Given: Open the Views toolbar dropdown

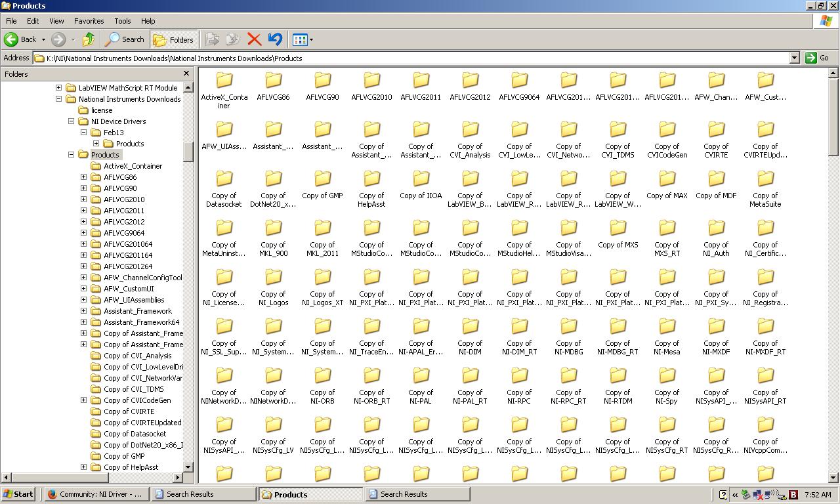Looking at the screenshot, I should pos(303,39).
